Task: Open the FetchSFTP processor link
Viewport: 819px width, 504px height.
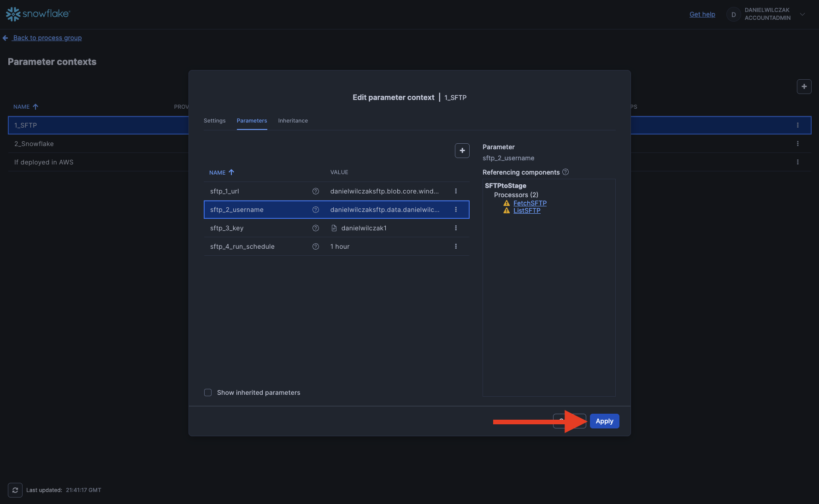Action: 530,203
